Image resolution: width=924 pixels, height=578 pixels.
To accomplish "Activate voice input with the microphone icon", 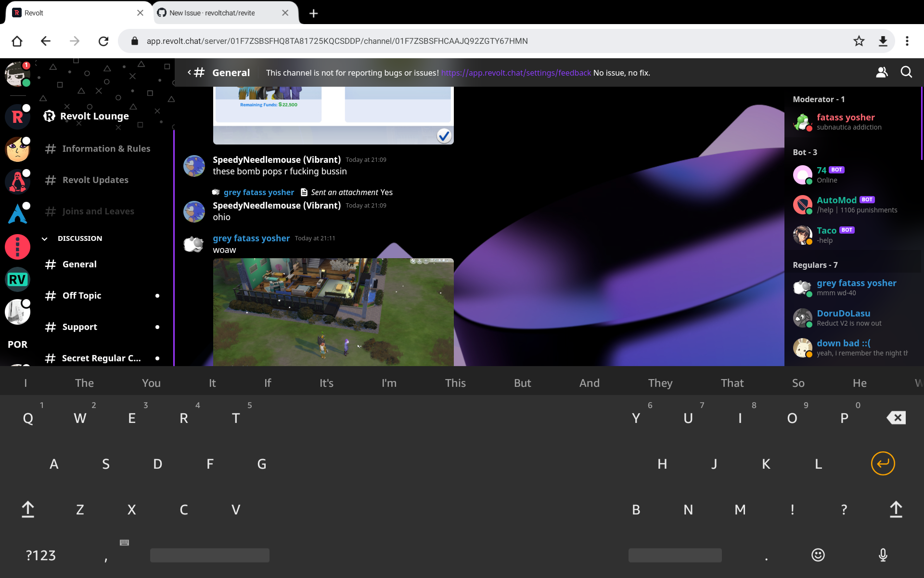I will click(x=883, y=555).
